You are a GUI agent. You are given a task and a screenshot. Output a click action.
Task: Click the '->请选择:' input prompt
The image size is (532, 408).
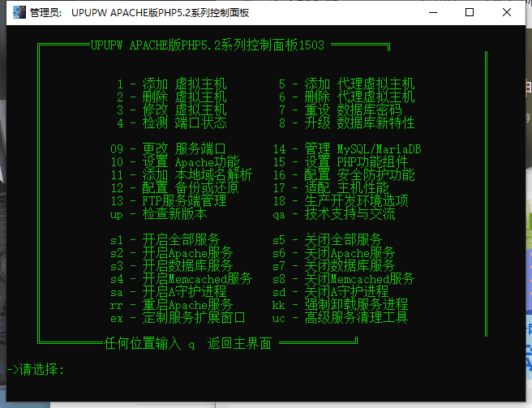(x=36, y=369)
